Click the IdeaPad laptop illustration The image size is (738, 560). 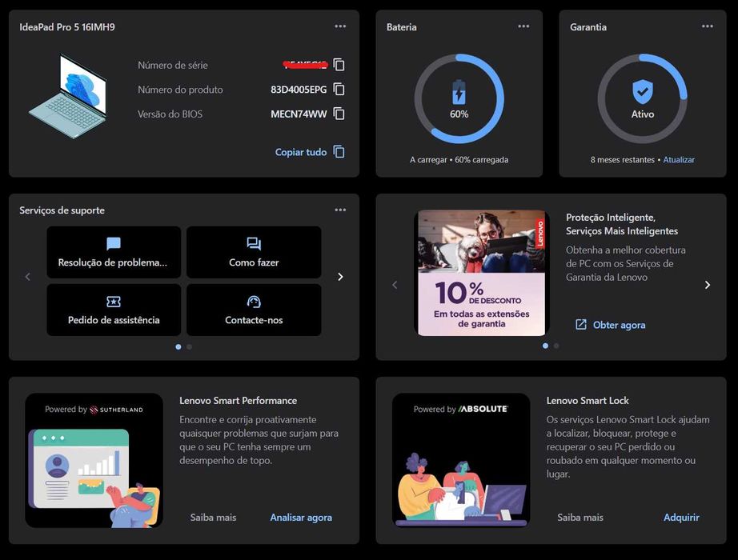click(68, 96)
